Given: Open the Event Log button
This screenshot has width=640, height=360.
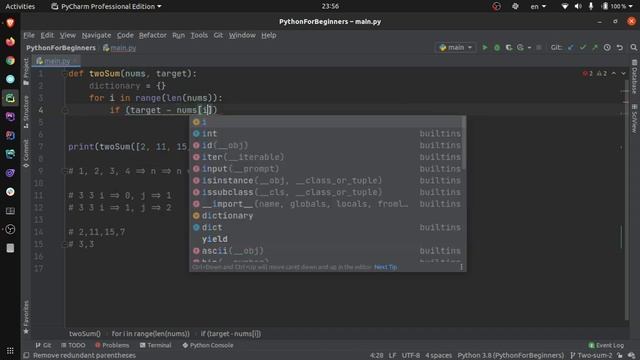Looking at the screenshot, I should 606,345.
